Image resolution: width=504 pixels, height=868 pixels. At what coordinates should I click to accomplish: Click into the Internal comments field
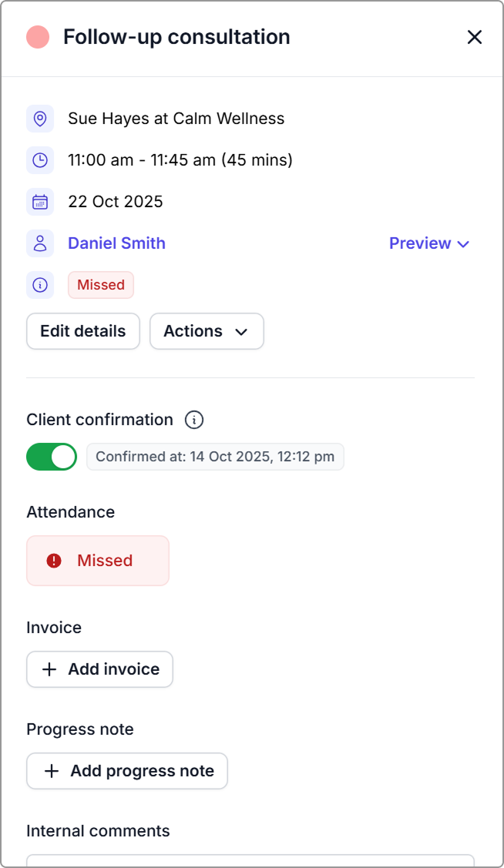[250, 860]
